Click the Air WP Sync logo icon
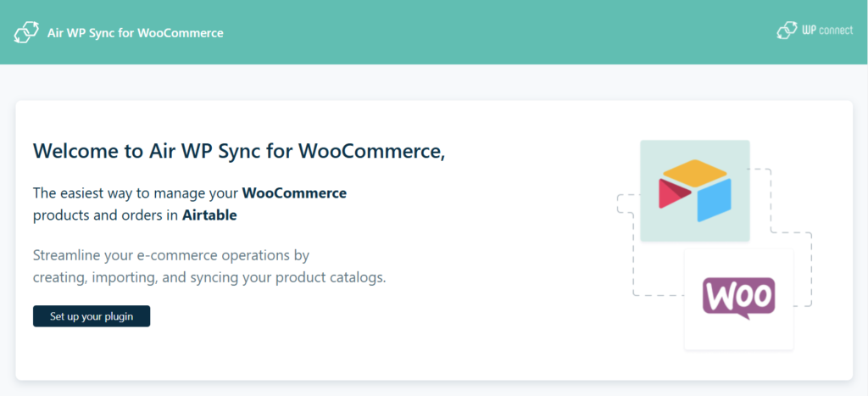 click(26, 32)
